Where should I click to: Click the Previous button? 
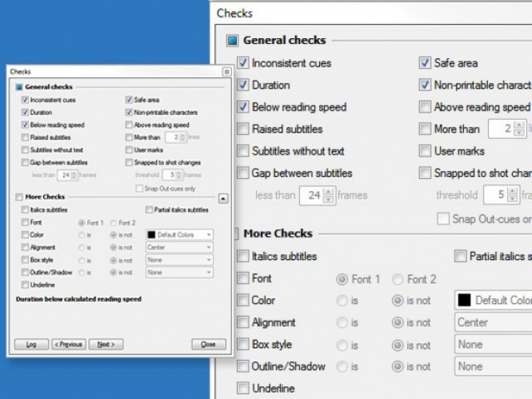point(69,344)
